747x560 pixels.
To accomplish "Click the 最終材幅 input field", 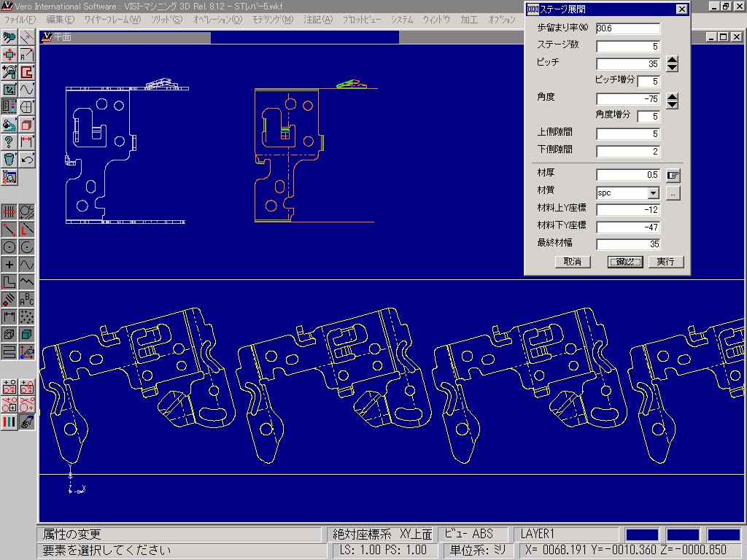I will click(x=628, y=244).
